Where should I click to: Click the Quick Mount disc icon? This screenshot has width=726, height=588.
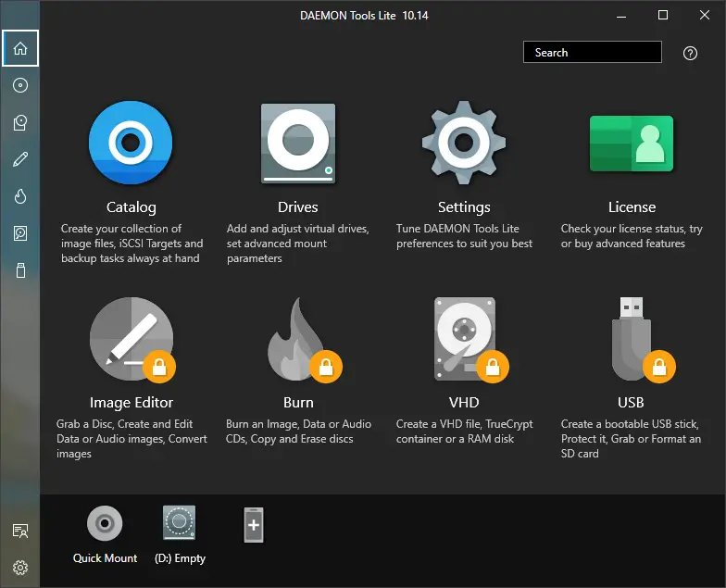(105, 524)
